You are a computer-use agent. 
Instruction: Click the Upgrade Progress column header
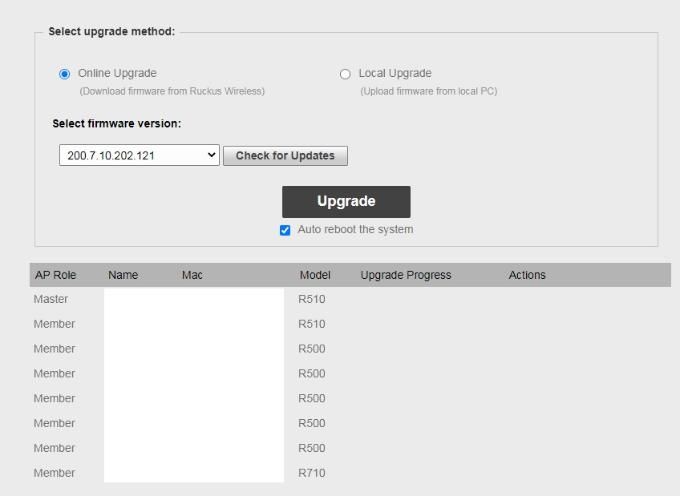tap(405, 275)
